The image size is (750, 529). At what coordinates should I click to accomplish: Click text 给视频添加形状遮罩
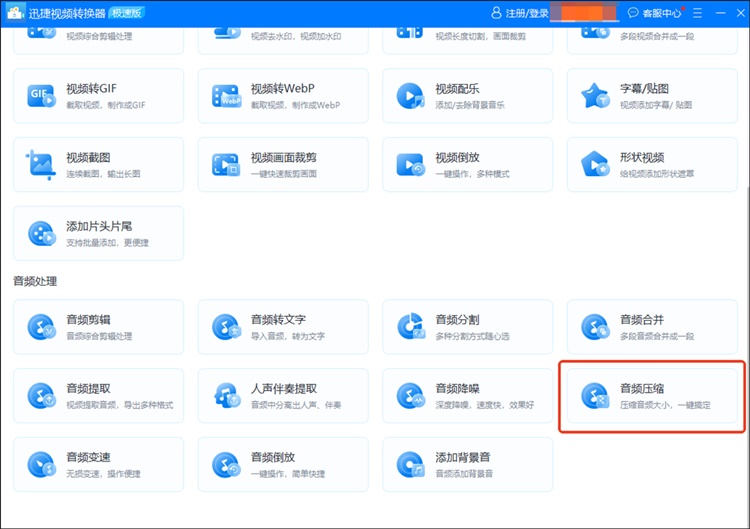coord(657,174)
